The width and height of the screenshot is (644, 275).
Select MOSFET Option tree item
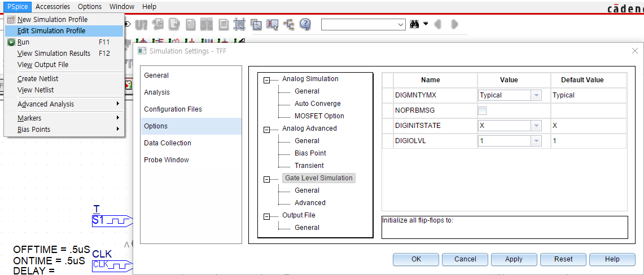319,116
